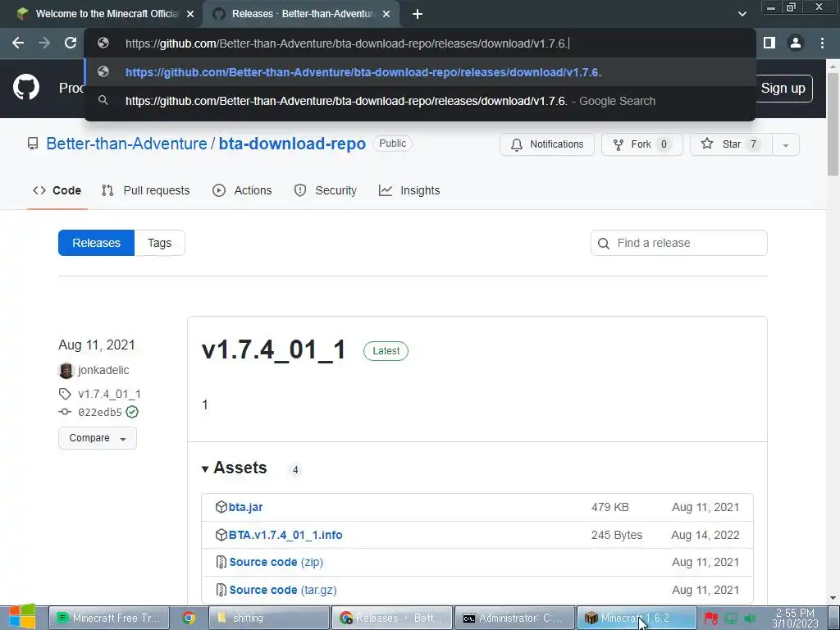The image size is (840, 630).
Task: Expand the Compare dropdown
Action: tap(98, 438)
